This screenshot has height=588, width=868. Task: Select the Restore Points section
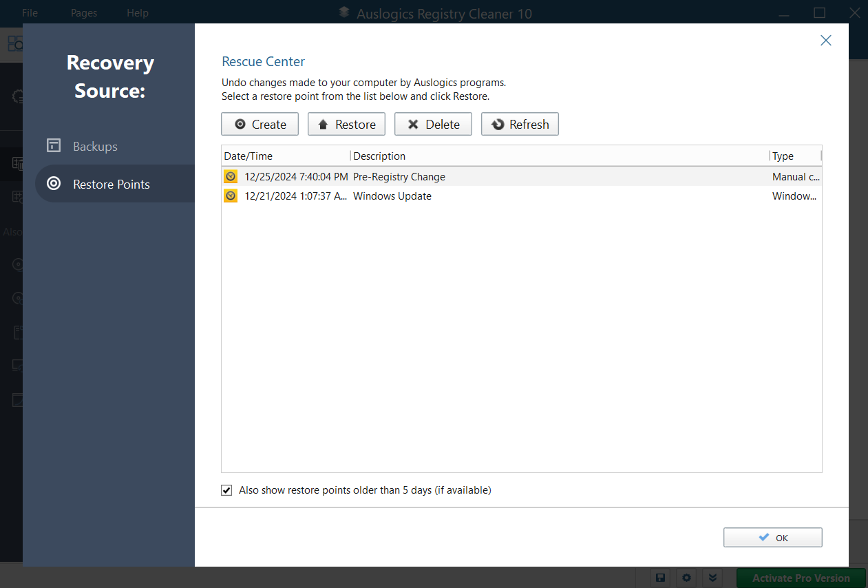115,184
